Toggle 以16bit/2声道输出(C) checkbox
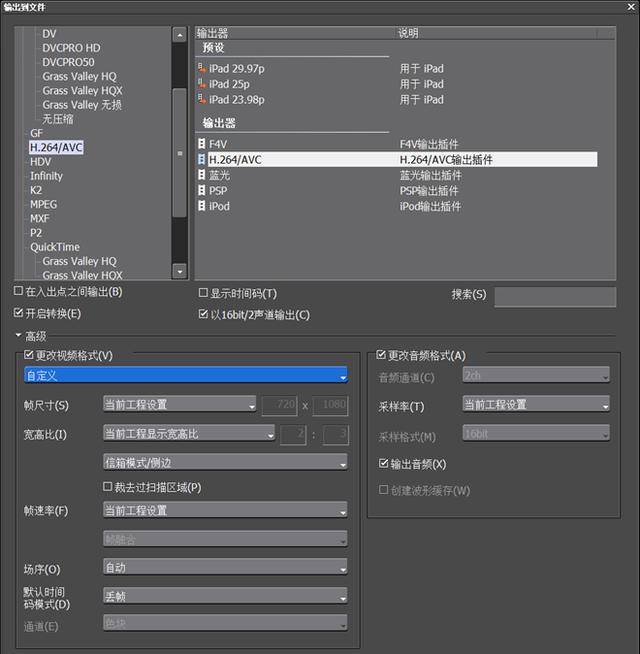This screenshot has width=640, height=654. click(x=203, y=314)
